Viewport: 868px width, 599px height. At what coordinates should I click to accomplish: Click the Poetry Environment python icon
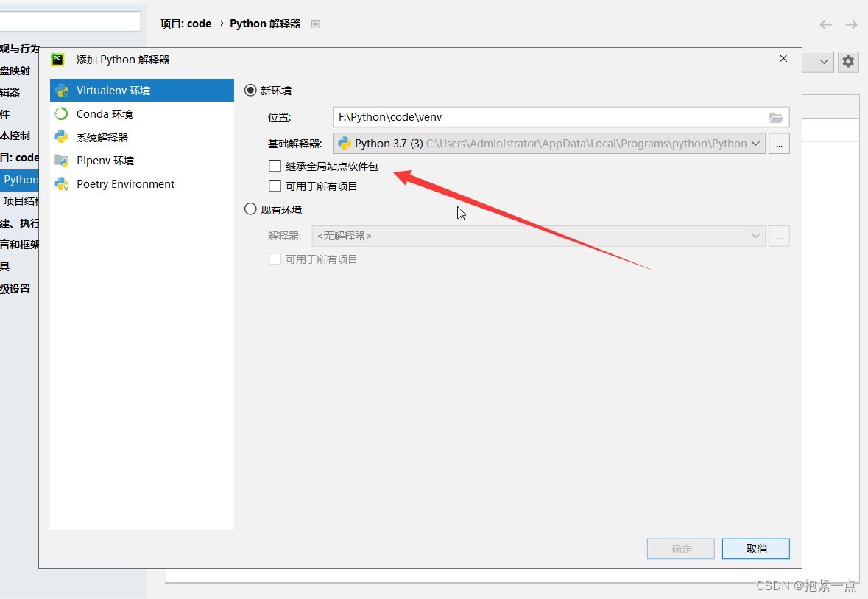pyautogui.click(x=61, y=184)
